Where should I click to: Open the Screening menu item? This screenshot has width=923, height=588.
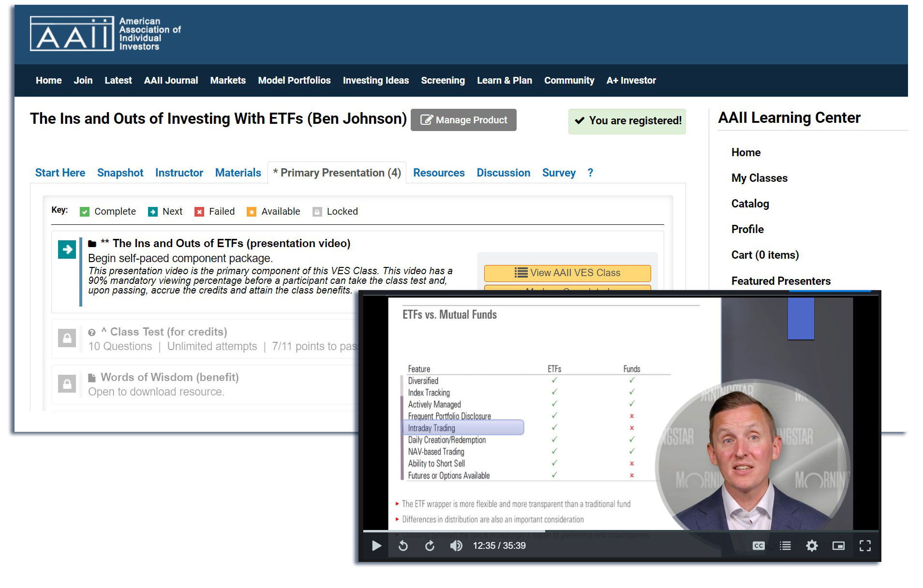click(x=443, y=80)
